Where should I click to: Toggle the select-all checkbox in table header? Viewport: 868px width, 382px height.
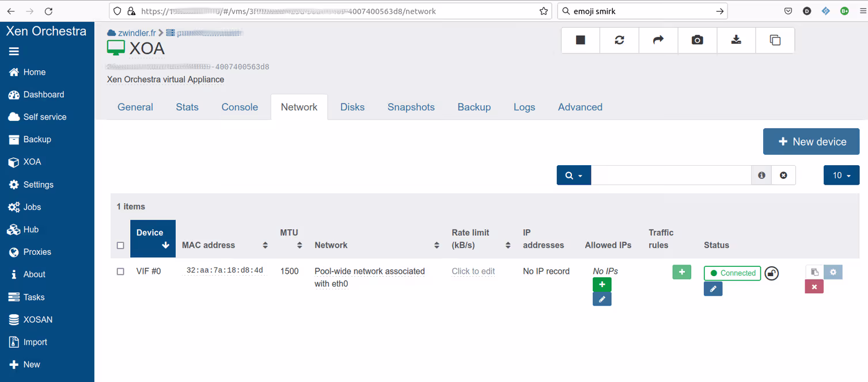click(x=120, y=246)
